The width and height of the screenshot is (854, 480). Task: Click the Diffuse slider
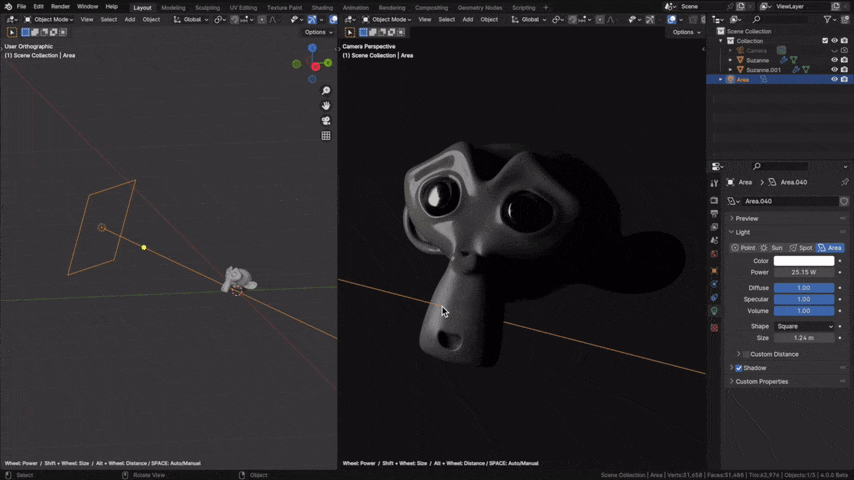pyautogui.click(x=804, y=288)
